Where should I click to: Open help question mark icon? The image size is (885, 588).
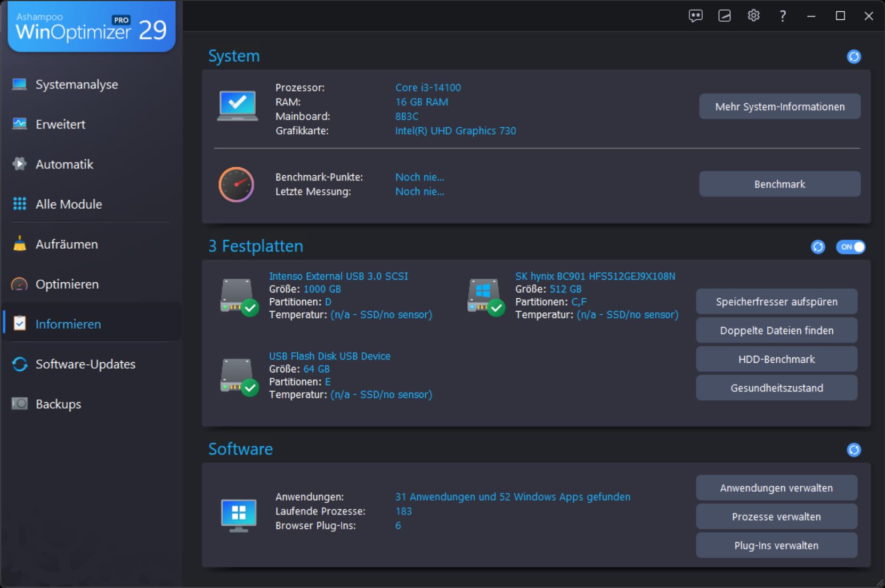point(783,16)
